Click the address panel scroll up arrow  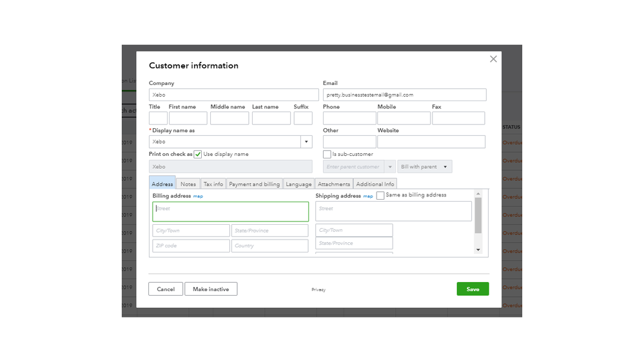coord(478,194)
